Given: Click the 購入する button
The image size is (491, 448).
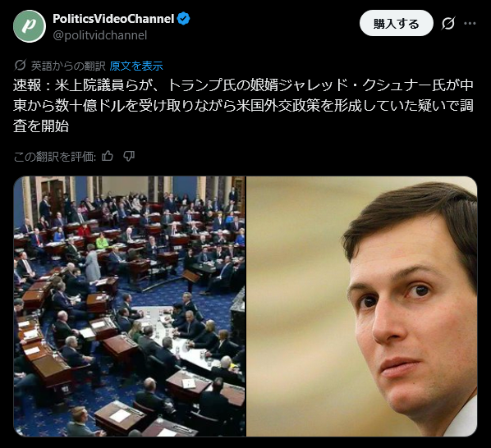Looking at the screenshot, I should click(397, 23).
